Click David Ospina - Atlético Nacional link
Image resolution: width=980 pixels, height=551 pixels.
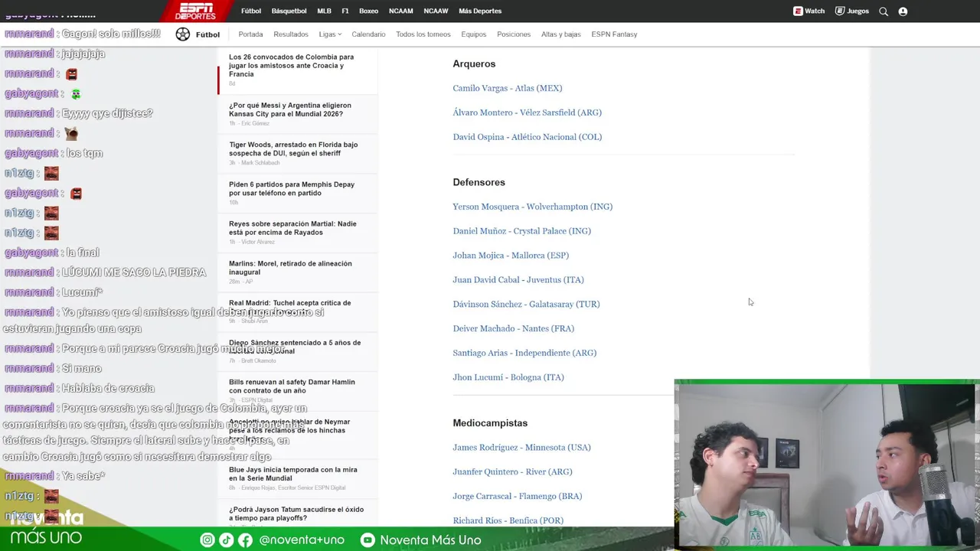527,137
